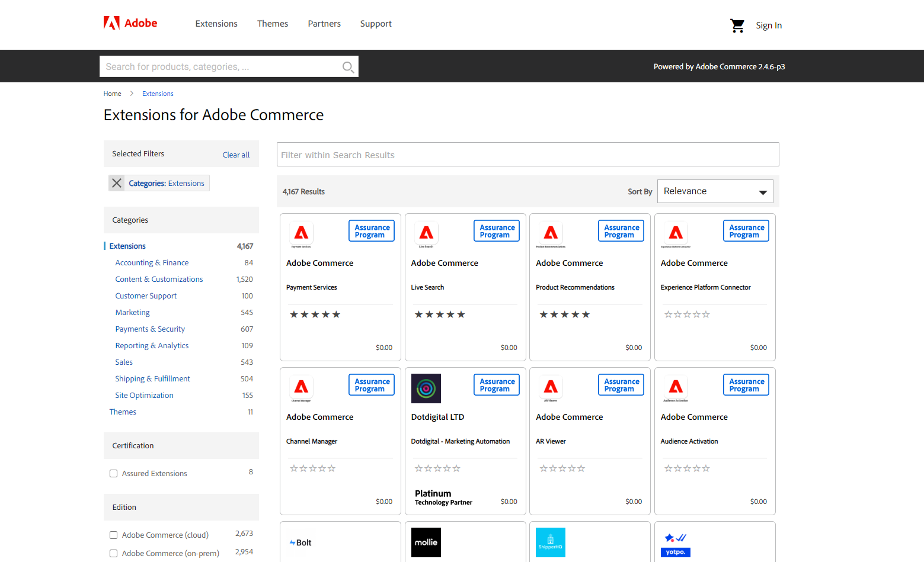The width and height of the screenshot is (924, 562).
Task: Click the Filter within Search Results field
Action: pyautogui.click(x=527, y=155)
